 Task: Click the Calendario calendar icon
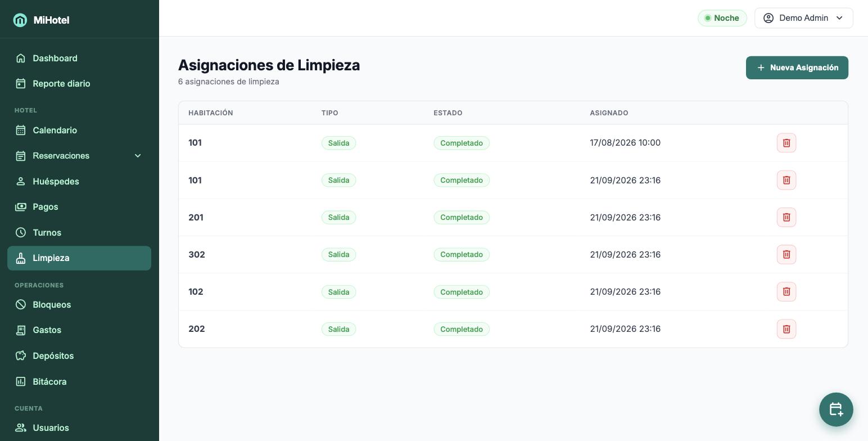point(21,130)
